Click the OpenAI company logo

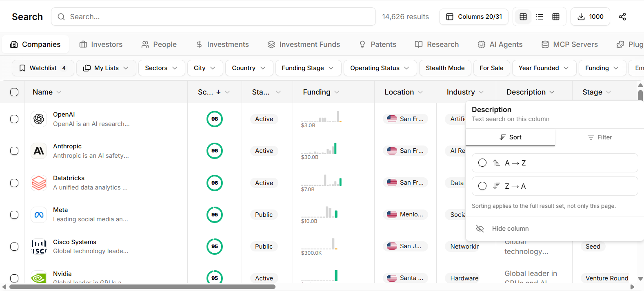pyautogui.click(x=39, y=119)
